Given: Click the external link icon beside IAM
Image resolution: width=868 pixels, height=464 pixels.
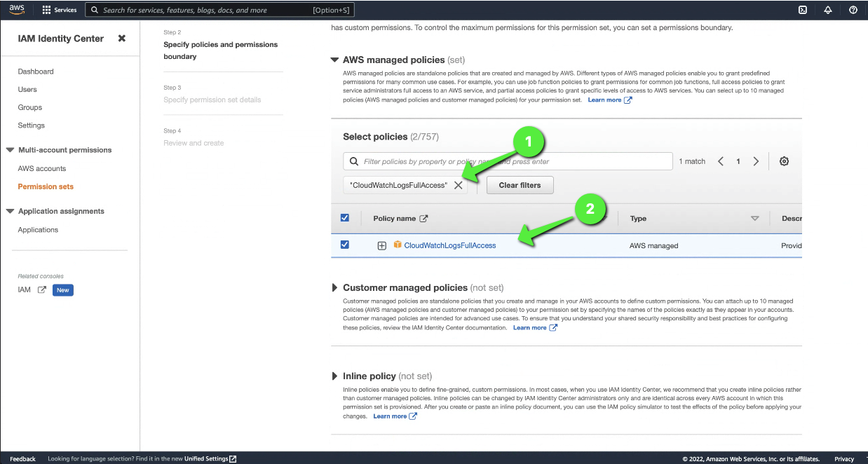Looking at the screenshot, I should [x=42, y=290].
